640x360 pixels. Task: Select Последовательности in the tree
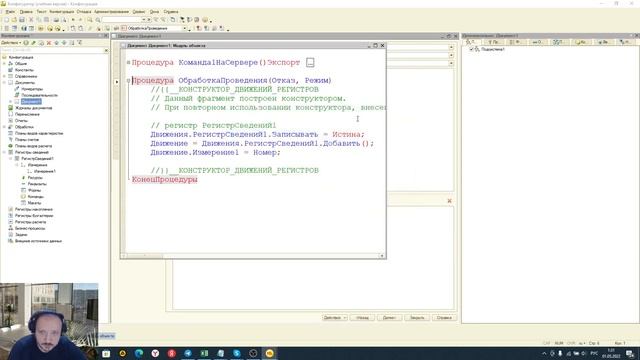coord(39,95)
